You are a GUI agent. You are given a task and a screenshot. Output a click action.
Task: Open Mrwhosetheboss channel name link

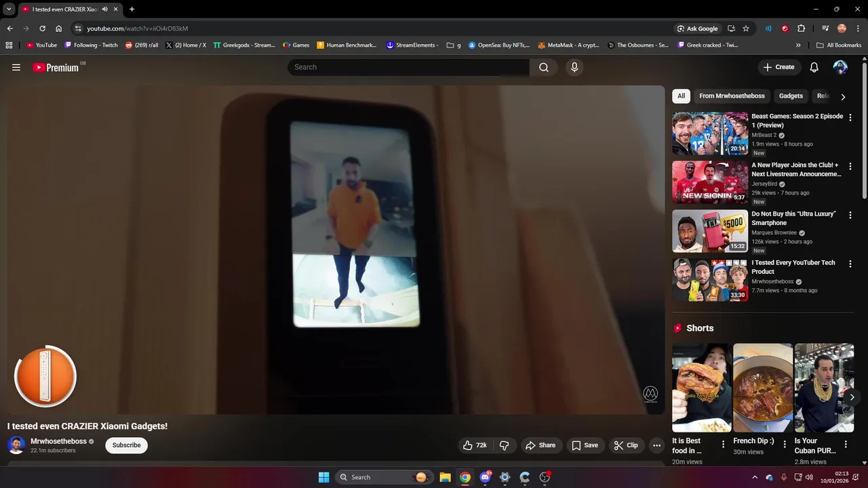(x=58, y=441)
